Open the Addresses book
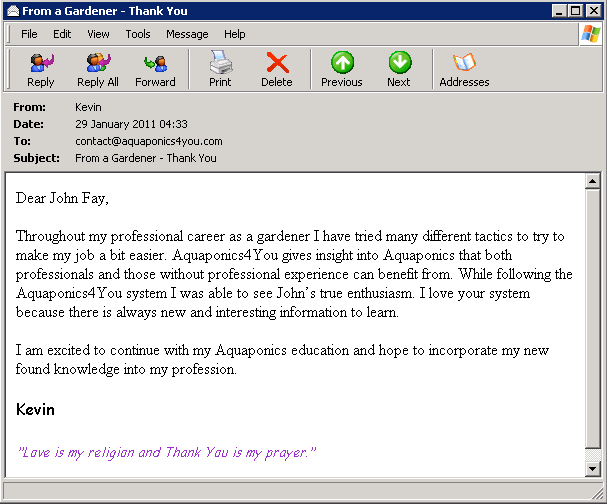 (x=464, y=70)
